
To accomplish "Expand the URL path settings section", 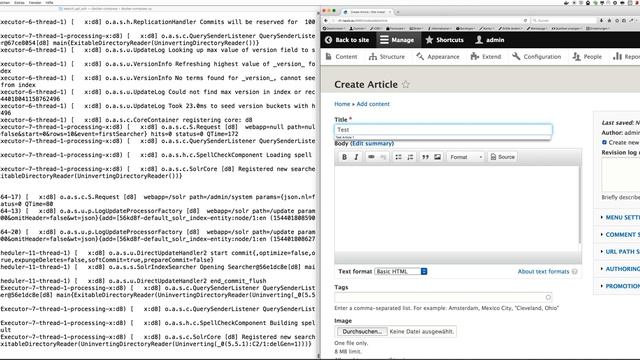I will tap(622, 252).
